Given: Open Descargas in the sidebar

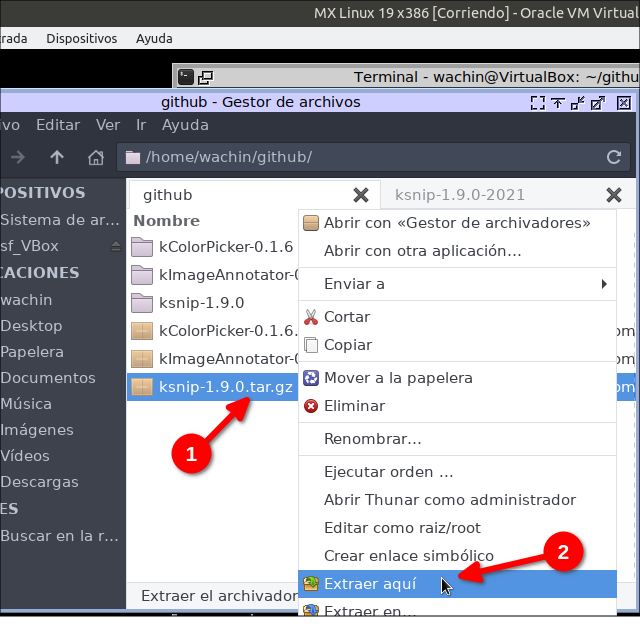Looking at the screenshot, I should (39, 482).
